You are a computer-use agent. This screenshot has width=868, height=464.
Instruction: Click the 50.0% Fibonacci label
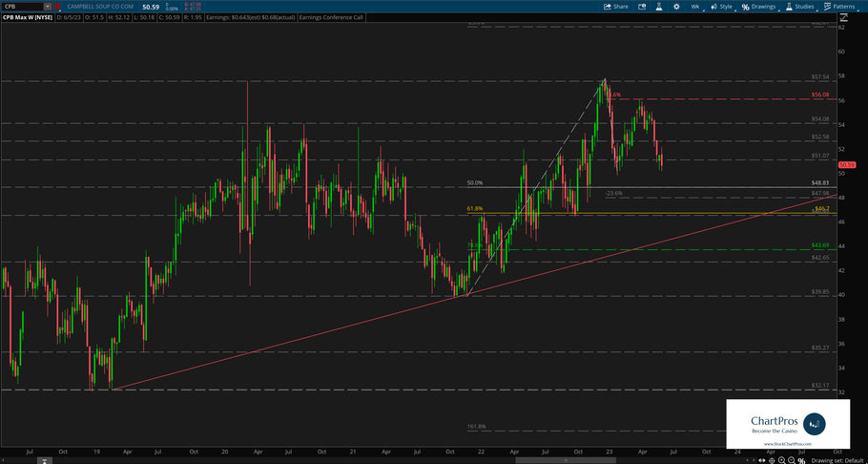tap(475, 182)
